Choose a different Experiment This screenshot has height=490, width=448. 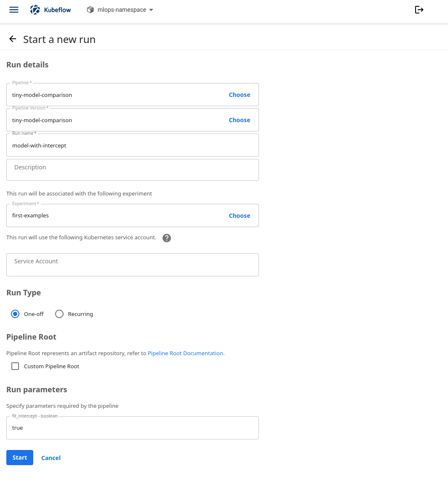[240, 216]
